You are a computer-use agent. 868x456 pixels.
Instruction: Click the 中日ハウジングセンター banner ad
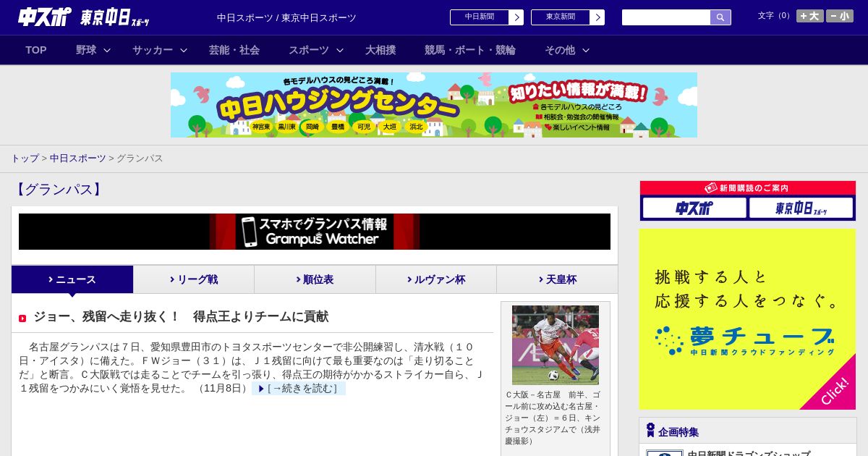(434, 105)
